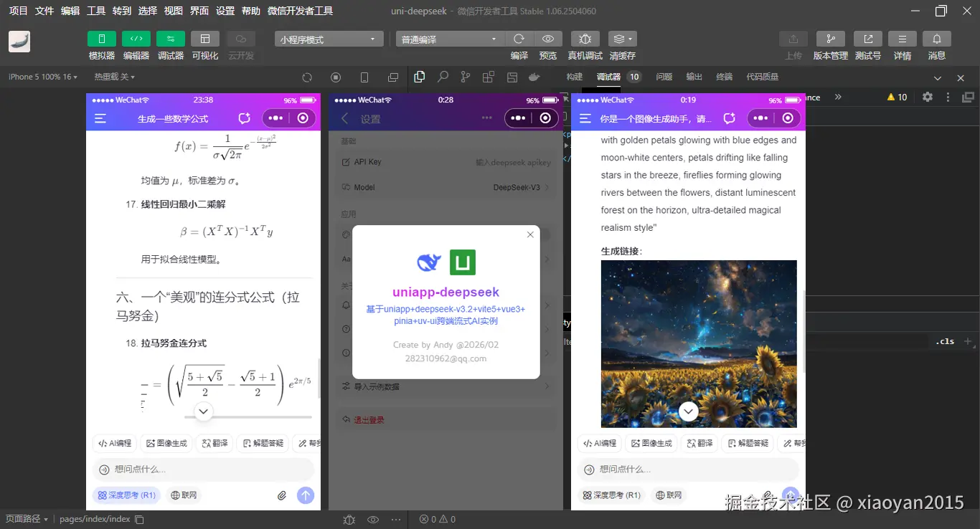Switch to the 输出 tab
This screenshot has height=529, width=980.
tap(694, 77)
